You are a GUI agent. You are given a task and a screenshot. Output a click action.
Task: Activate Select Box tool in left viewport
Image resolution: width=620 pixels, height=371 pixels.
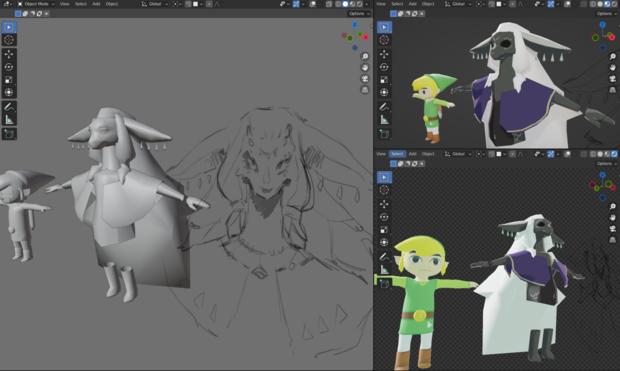click(9, 27)
